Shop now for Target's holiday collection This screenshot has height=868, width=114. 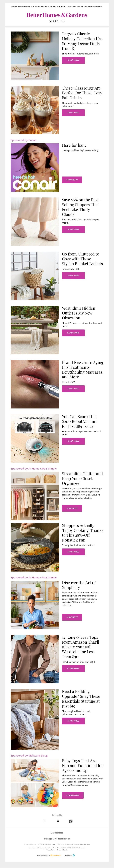(x=73, y=60)
